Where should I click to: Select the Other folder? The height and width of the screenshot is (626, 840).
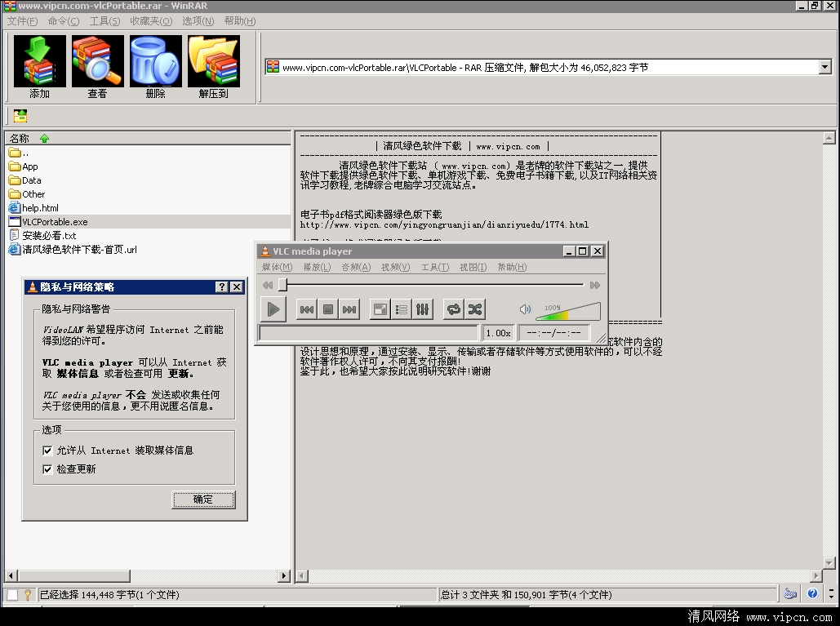(x=27, y=194)
